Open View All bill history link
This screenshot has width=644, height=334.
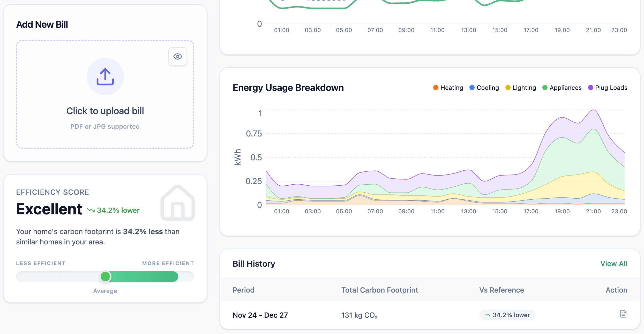click(x=614, y=264)
